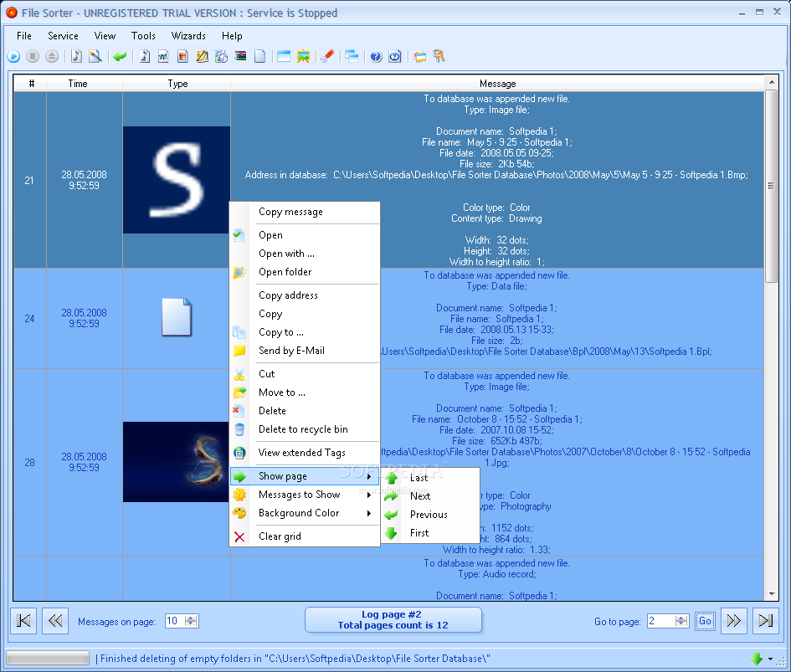
Task: Click the cascading windows toolbar icon
Action: (x=352, y=57)
